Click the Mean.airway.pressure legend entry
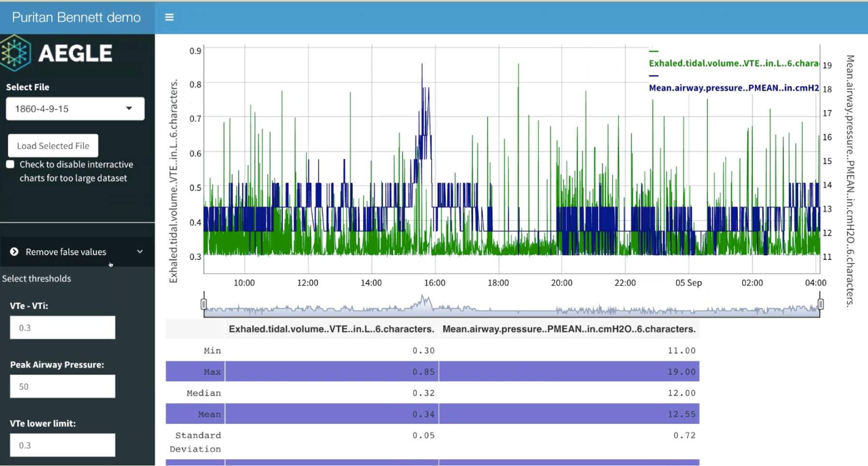This screenshot has height=466, width=868. (x=734, y=88)
